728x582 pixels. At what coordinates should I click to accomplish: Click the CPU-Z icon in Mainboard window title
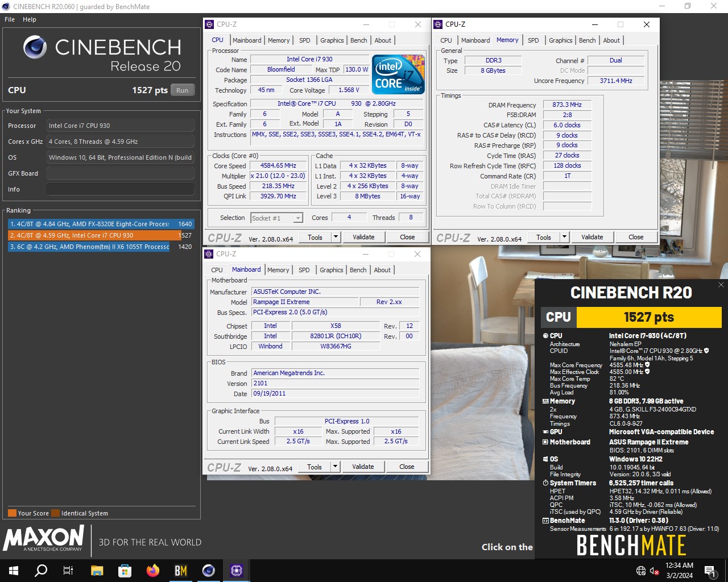click(209, 254)
